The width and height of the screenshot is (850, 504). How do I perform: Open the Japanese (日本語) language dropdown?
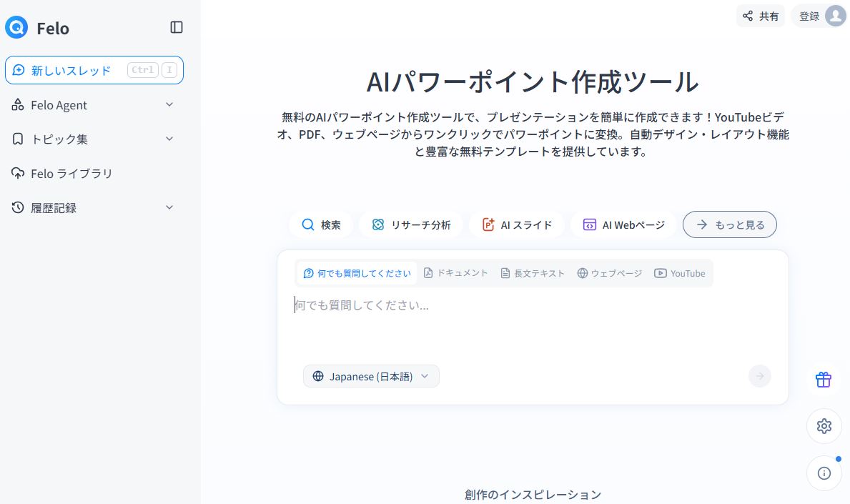(x=371, y=376)
